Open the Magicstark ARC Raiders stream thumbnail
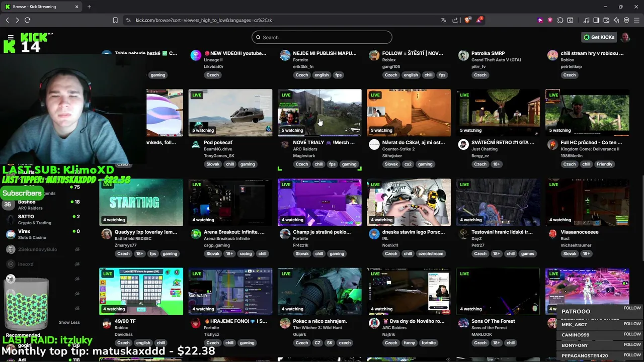Viewport: 644px width, 362px height. coord(319,113)
